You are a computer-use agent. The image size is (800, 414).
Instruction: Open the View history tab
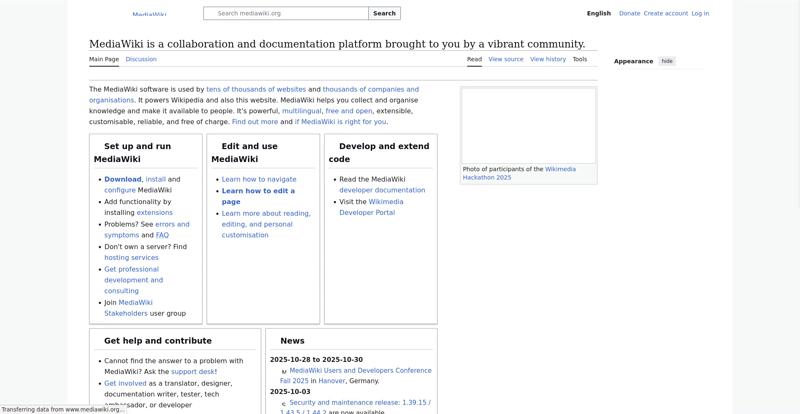point(548,59)
